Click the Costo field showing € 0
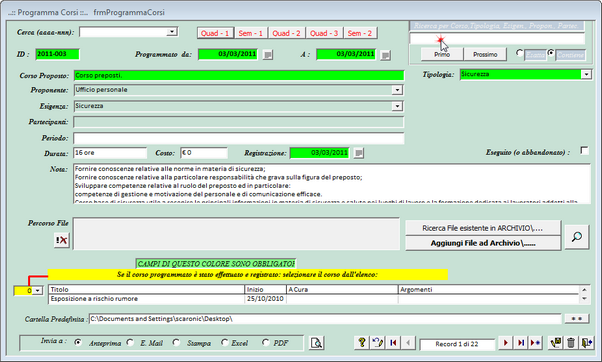This screenshot has height=362, width=602. pyautogui.click(x=204, y=153)
